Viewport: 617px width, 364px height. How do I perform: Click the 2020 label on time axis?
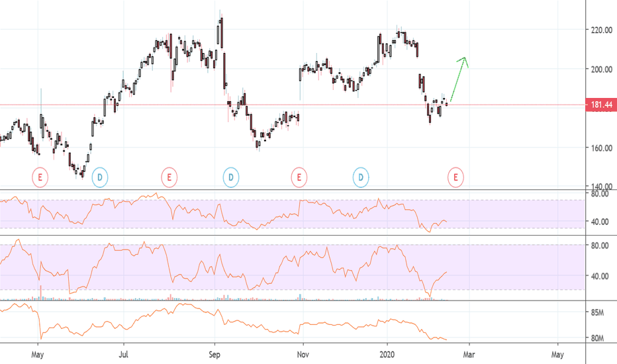(x=387, y=355)
